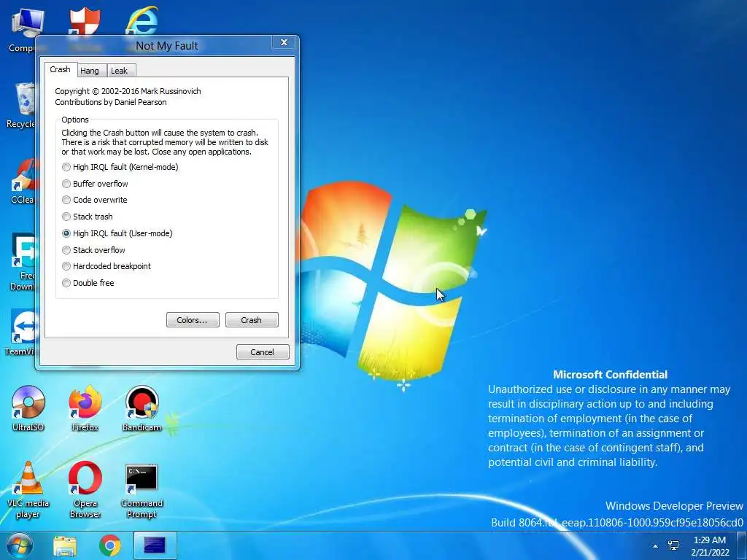This screenshot has height=560, width=747.
Task: Open the Leak tab
Action: click(x=120, y=71)
